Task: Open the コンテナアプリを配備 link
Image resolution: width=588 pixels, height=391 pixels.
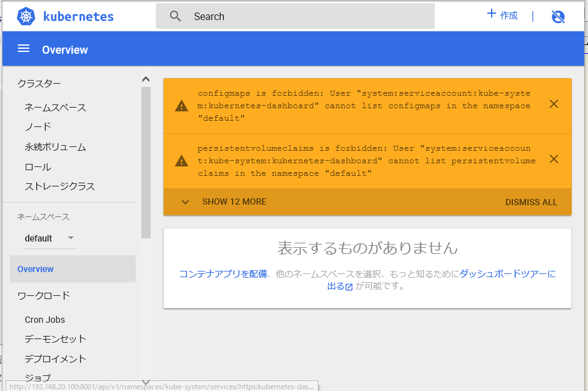Action: pos(223,274)
